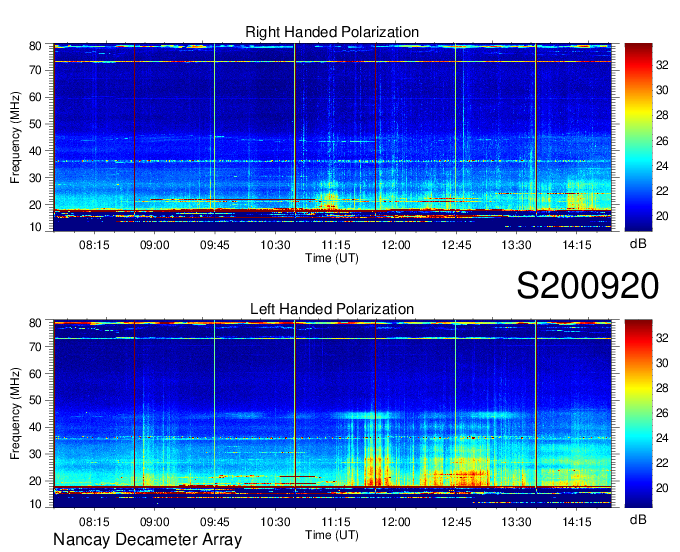Click the 14:15 time tick on the top plot
The width and height of the screenshot is (680, 552).
pos(577,245)
